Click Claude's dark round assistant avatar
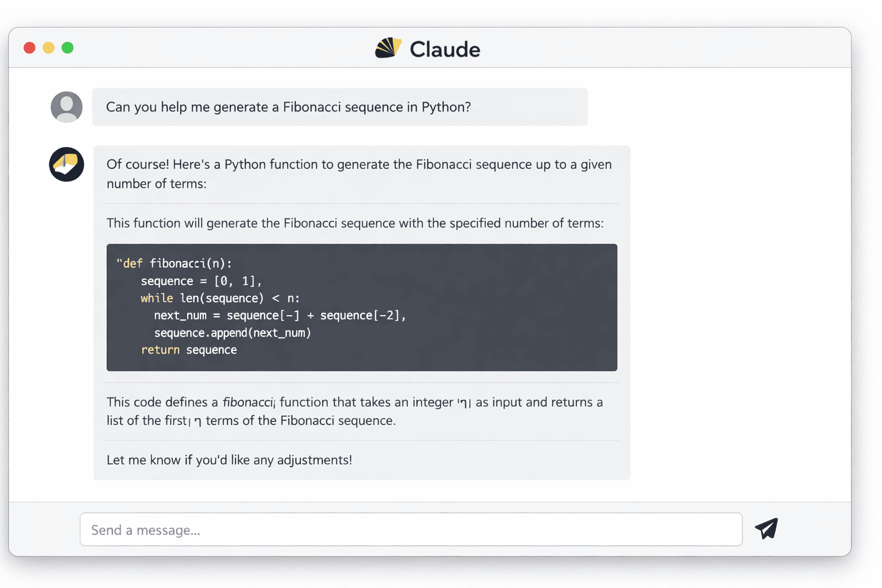The image size is (882, 588). [x=67, y=164]
